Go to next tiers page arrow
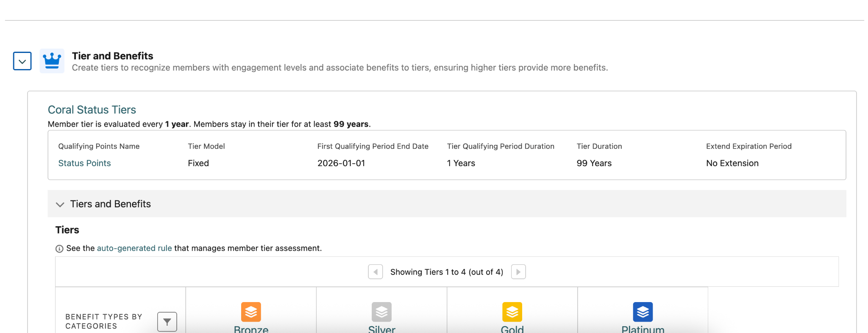This screenshot has width=868, height=333. pyautogui.click(x=518, y=272)
